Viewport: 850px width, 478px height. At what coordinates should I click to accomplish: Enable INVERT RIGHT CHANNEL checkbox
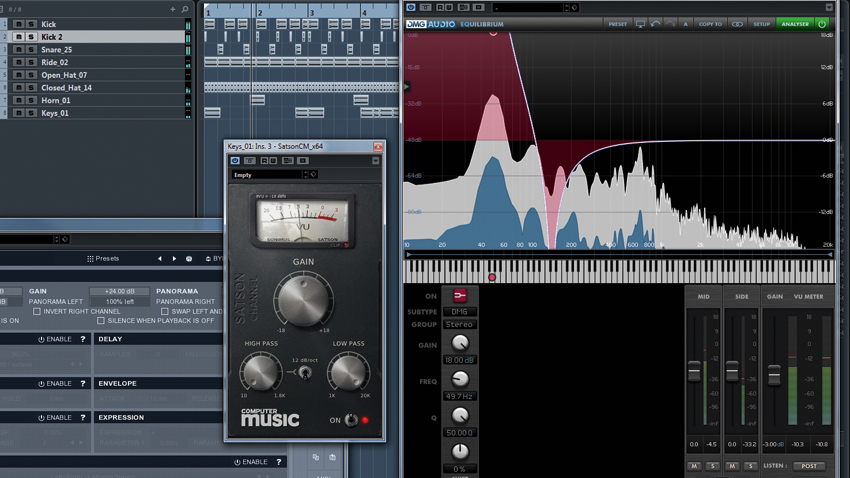37,312
